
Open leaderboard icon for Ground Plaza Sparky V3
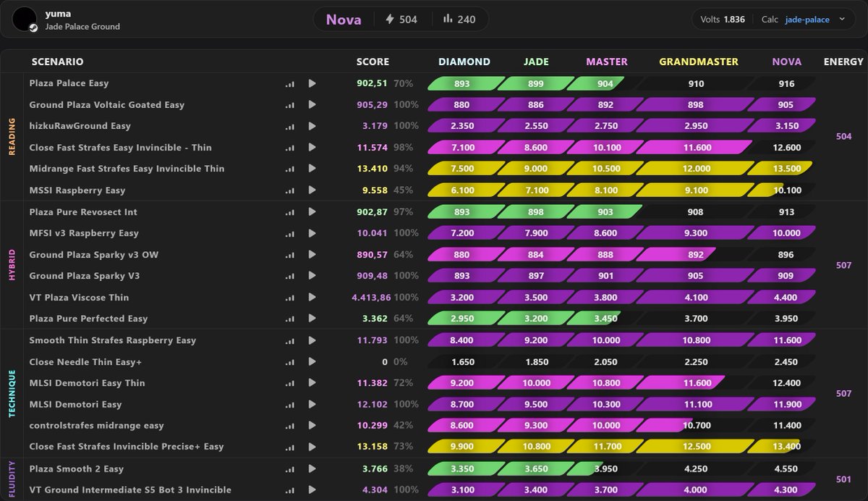tap(290, 276)
